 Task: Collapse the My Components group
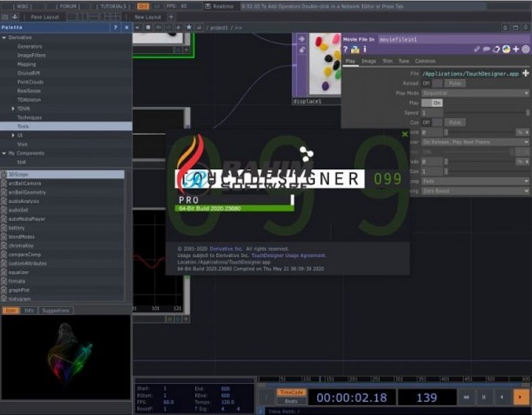pyautogui.click(x=4, y=153)
